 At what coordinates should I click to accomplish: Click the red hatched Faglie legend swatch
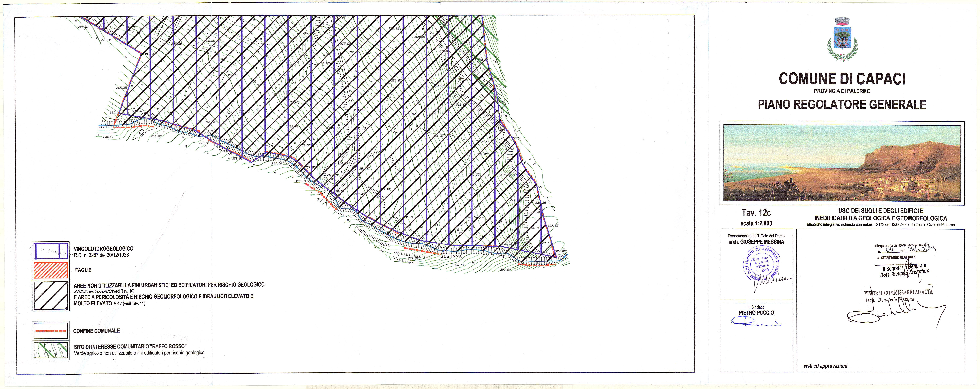(51, 270)
